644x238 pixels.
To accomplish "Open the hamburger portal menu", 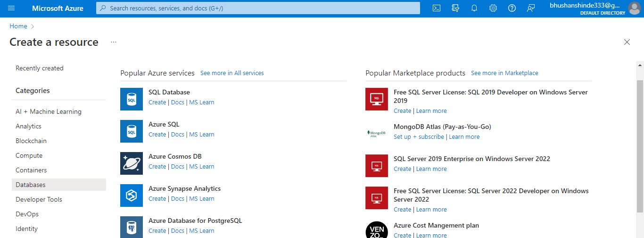I will tap(11, 8).
